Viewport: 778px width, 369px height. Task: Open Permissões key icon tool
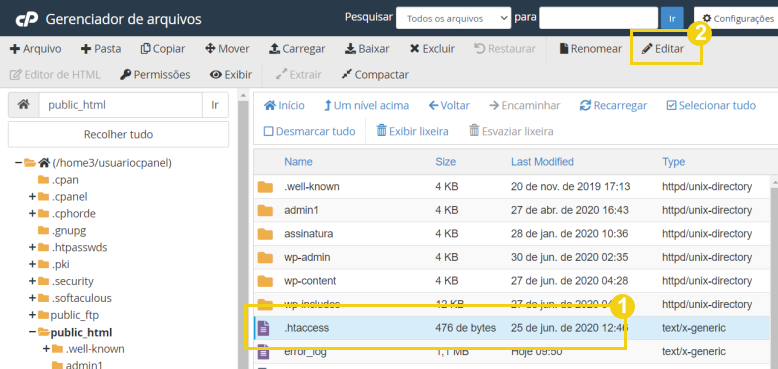click(155, 75)
